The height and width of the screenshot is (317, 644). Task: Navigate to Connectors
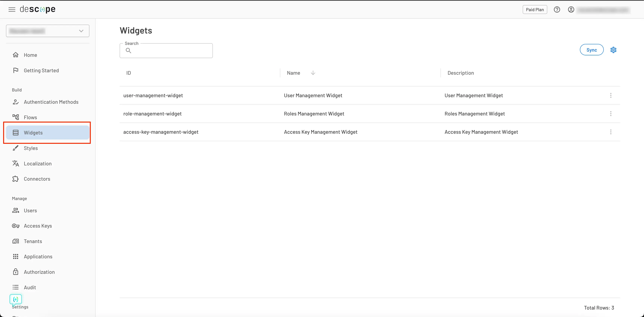point(37,179)
